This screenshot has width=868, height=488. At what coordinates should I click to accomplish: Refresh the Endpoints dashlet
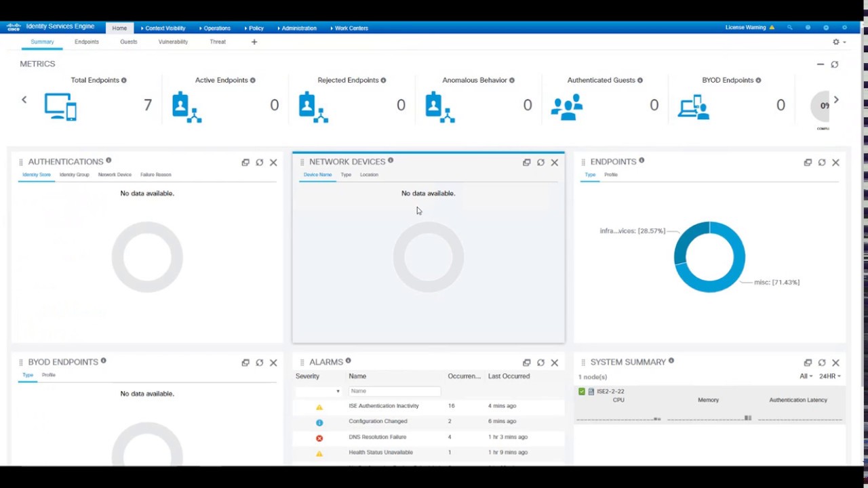(822, 163)
